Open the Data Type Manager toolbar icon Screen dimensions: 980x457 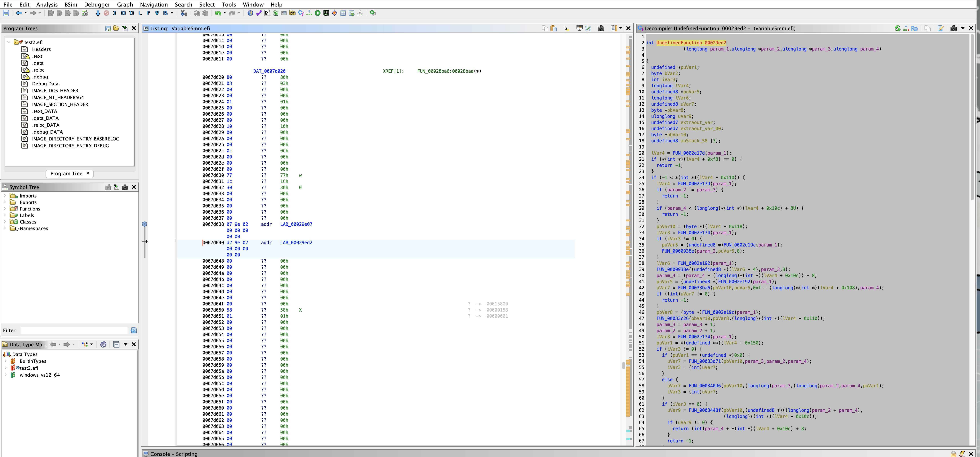coord(292,13)
